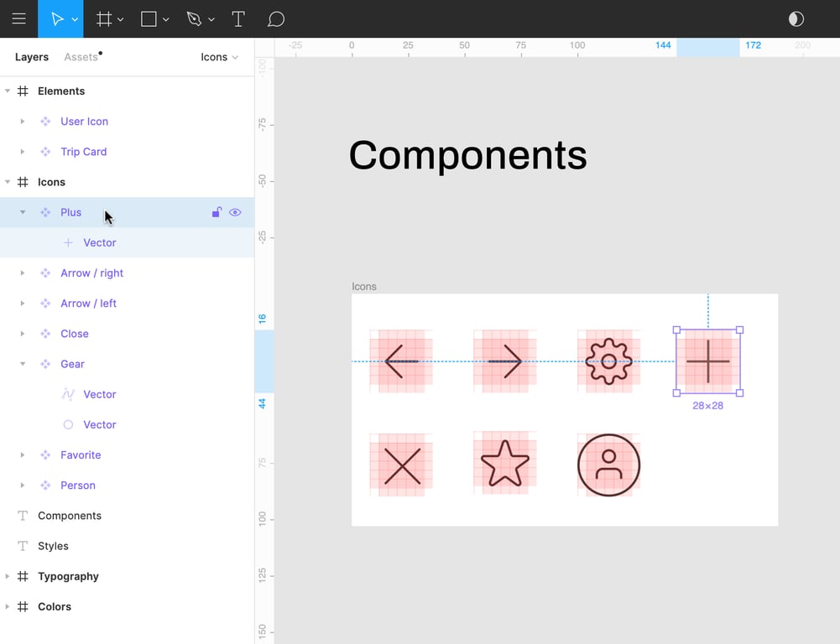This screenshot has height=644, width=840.
Task: Collapse the Gear layer group
Action: [x=23, y=364]
